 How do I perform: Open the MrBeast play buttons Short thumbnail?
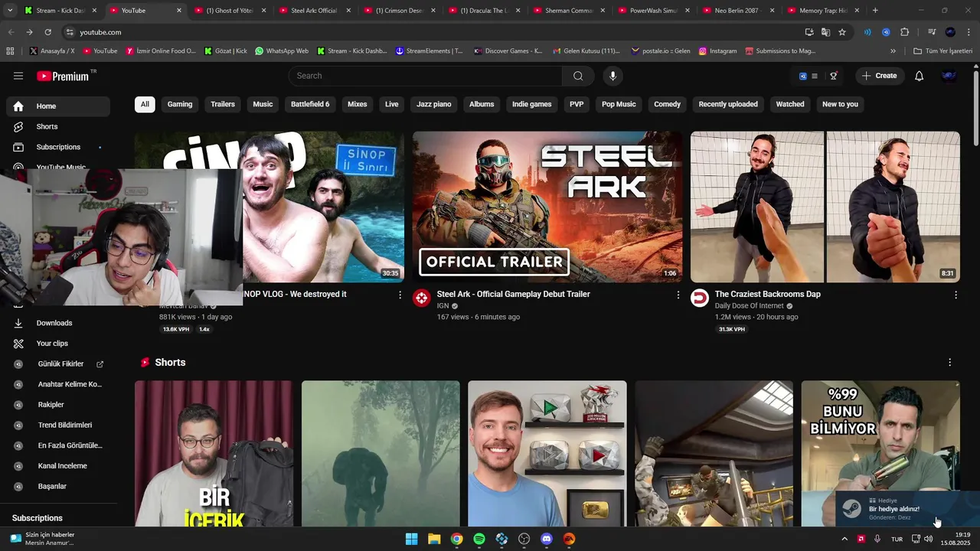pyautogui.click(x=547, y=453)
